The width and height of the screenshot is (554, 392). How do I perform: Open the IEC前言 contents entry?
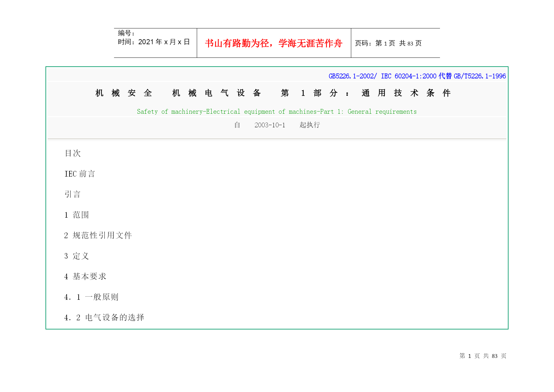(x=80, y=174)
